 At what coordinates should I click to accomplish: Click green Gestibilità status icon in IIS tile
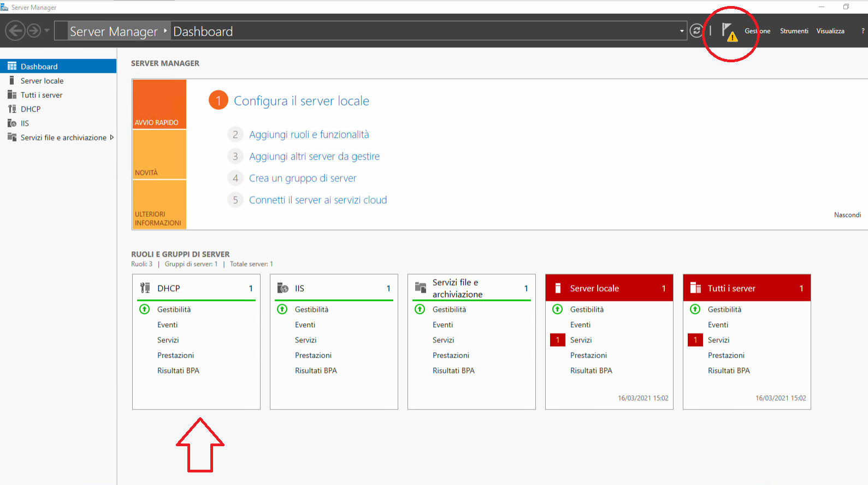[282, 309]
